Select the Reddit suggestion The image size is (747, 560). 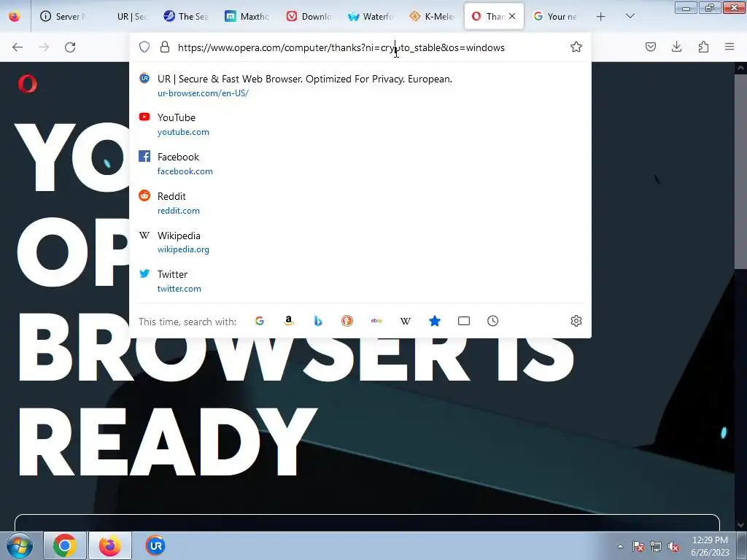pyautogui.click(x=360, y=203)
